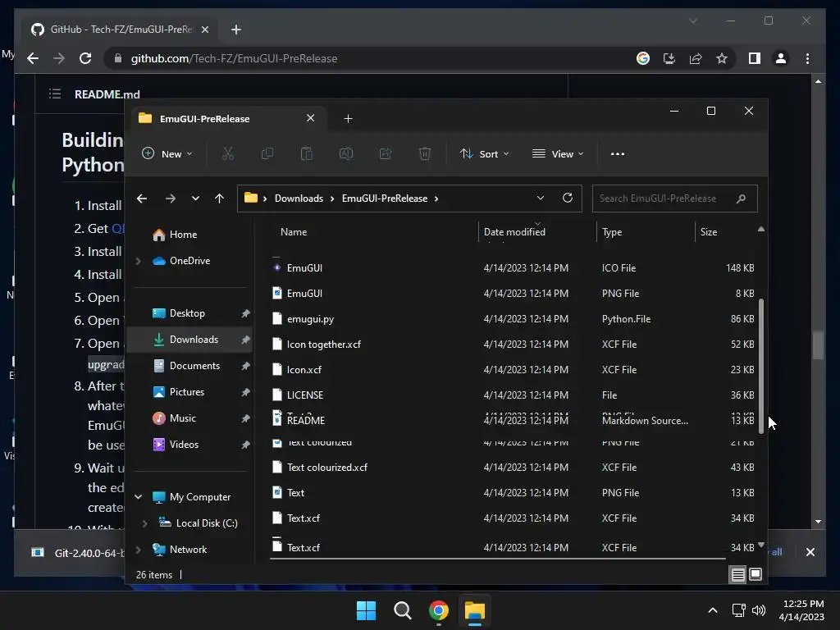Click the Google icon in Chrome address bar
Viewport: 840px width, 630px height.
tap(643, 58)
